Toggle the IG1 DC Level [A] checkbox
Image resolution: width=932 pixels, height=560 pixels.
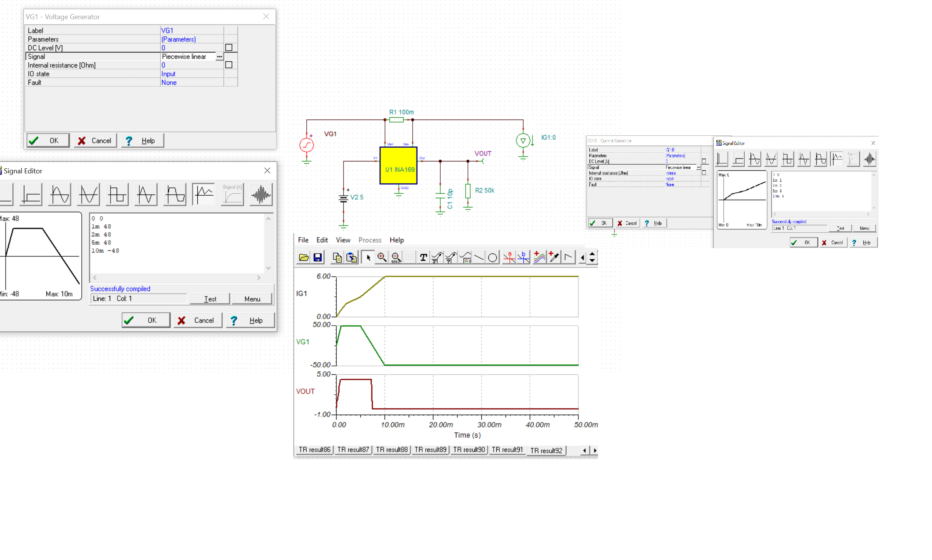pos(704,161)
